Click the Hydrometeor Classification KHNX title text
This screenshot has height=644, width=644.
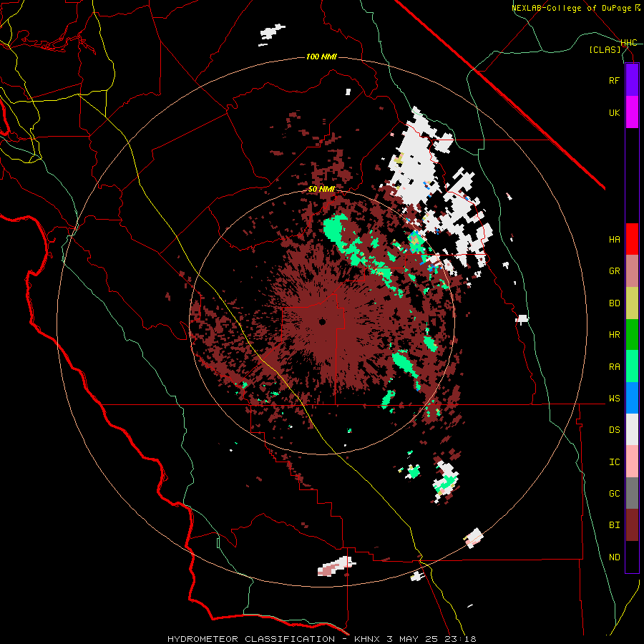click(321, 639)
